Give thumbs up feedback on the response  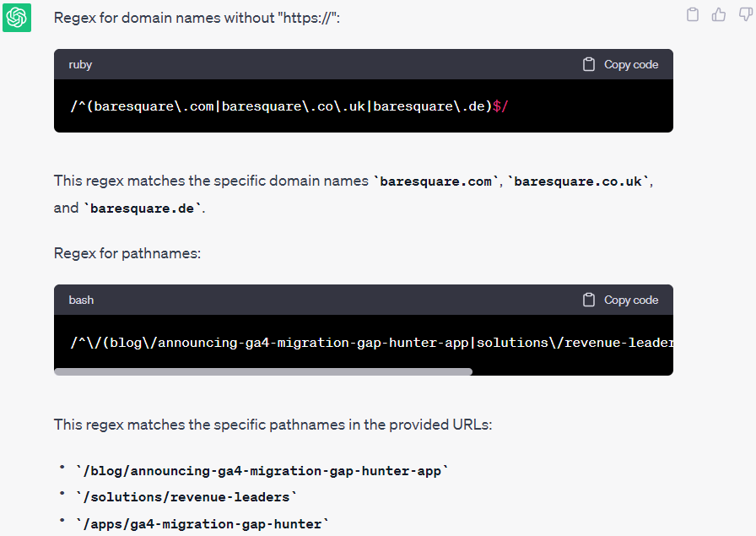coord(718,14)
